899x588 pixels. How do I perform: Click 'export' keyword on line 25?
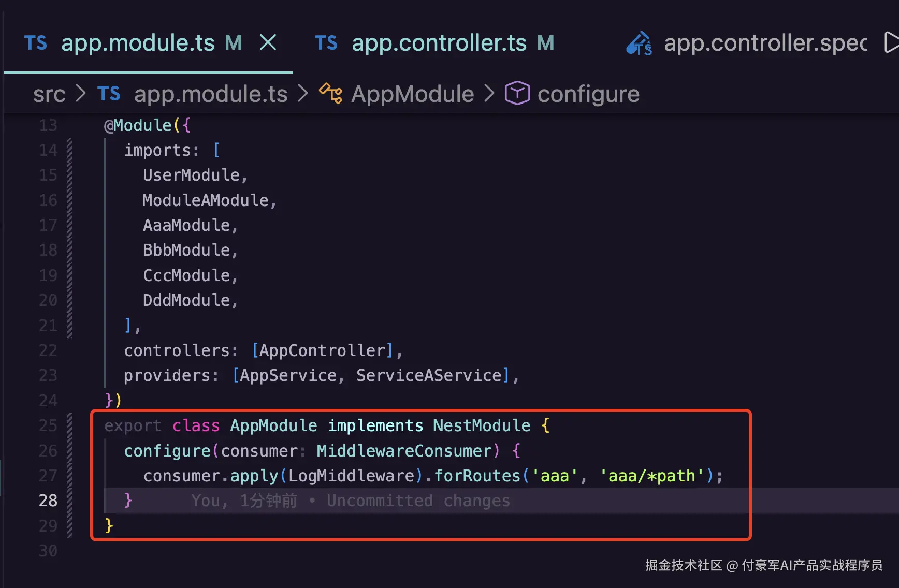pyautogui.click(x=133, y=425)
